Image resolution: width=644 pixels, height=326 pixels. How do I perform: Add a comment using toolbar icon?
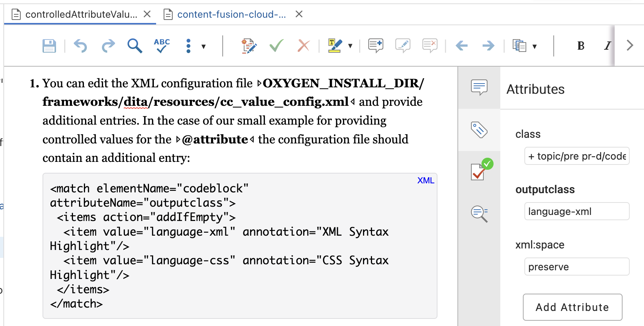click(x=375, y=46)
